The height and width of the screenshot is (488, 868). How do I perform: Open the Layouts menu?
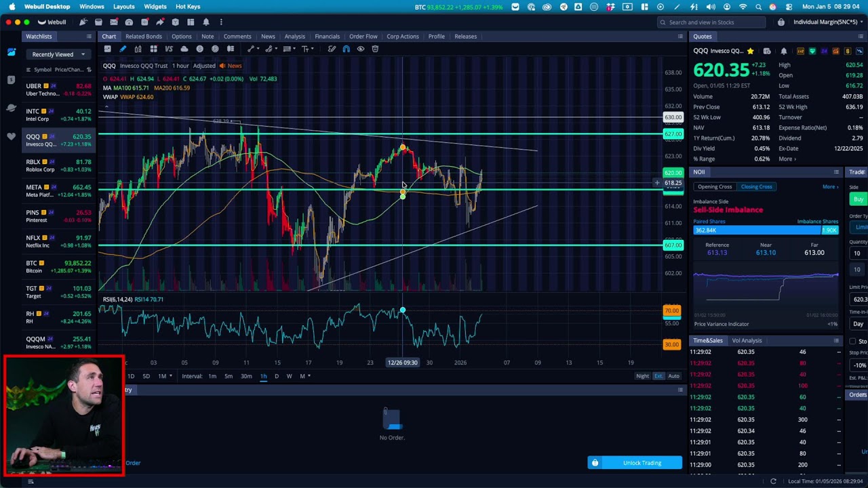(x=123, y=7)
